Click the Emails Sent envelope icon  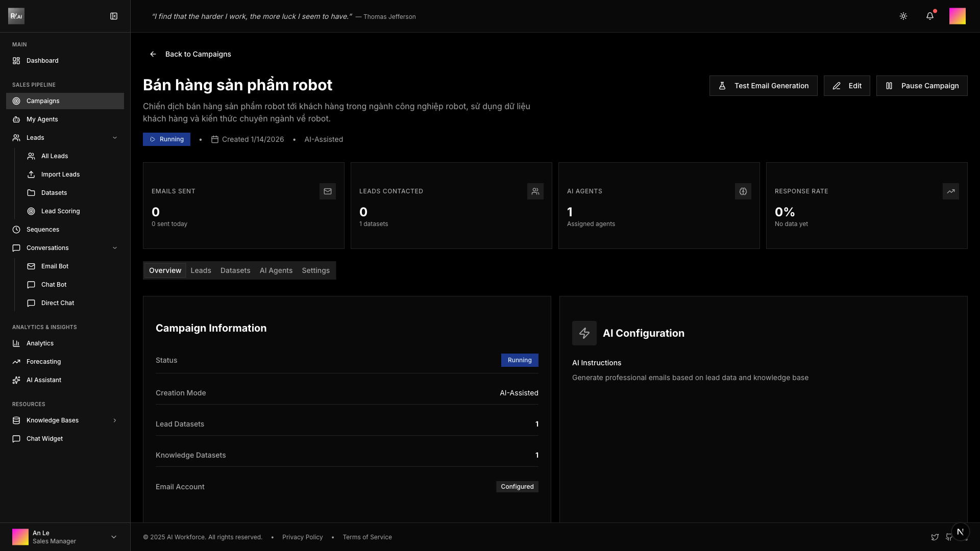pos(328,191)
